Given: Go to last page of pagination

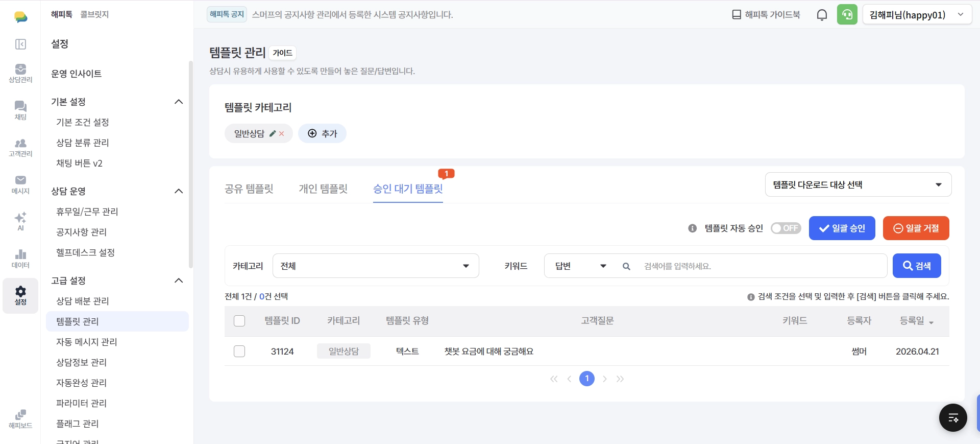Looking at the screenshot, I should click(x=620, y=379).
